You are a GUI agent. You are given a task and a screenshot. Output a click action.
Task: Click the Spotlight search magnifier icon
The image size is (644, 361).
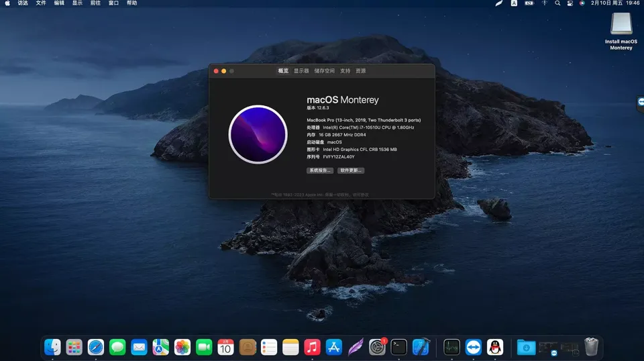pyautogui.click(x=557, y=3)
